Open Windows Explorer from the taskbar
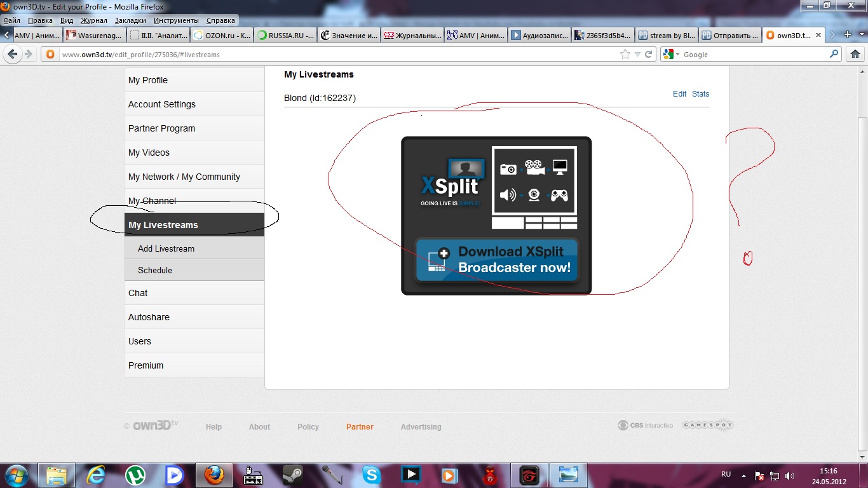 point(57,475)
